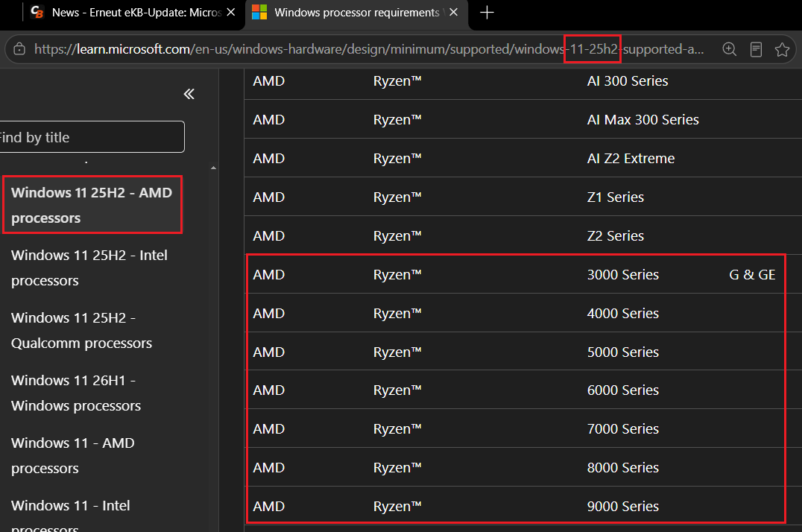Open Windows 11 25H2 - Intel processors page
Screen dimensions: 802x532
click(x=89, y=267)
